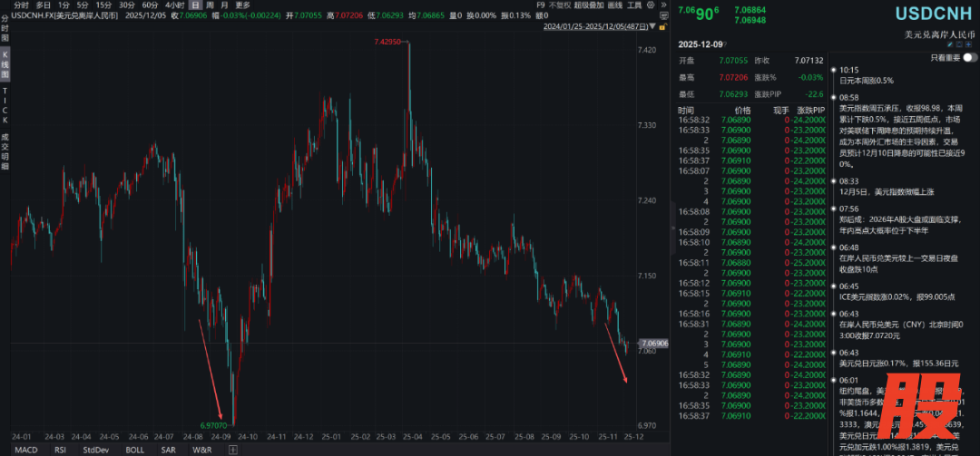Open the 更多 period options
The image size is (980, 456).
click(243, 5)
